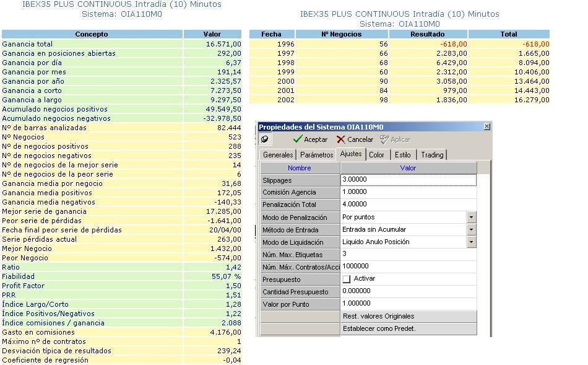
Task: Go to the Trading tab
Action: point(432,155)
